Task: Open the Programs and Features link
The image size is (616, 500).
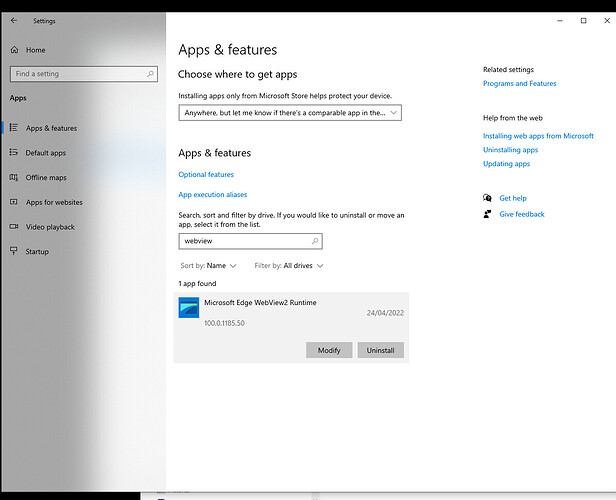Action: [x=519, y=84]
